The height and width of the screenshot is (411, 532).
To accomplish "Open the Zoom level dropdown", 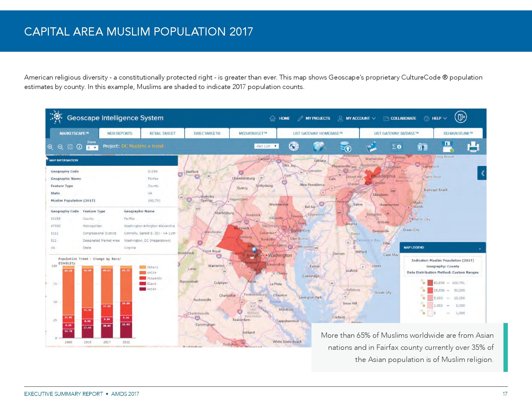I will coord(92,148).
